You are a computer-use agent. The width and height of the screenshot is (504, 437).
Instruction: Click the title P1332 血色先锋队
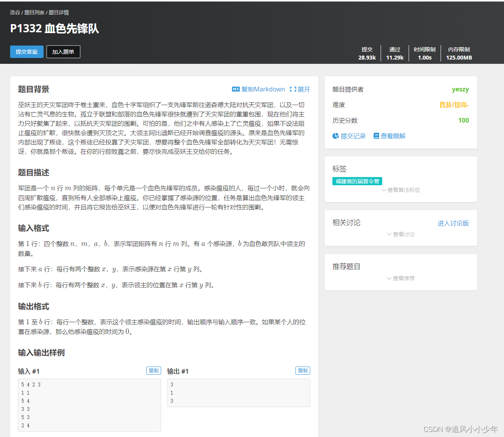click(54, 28)
